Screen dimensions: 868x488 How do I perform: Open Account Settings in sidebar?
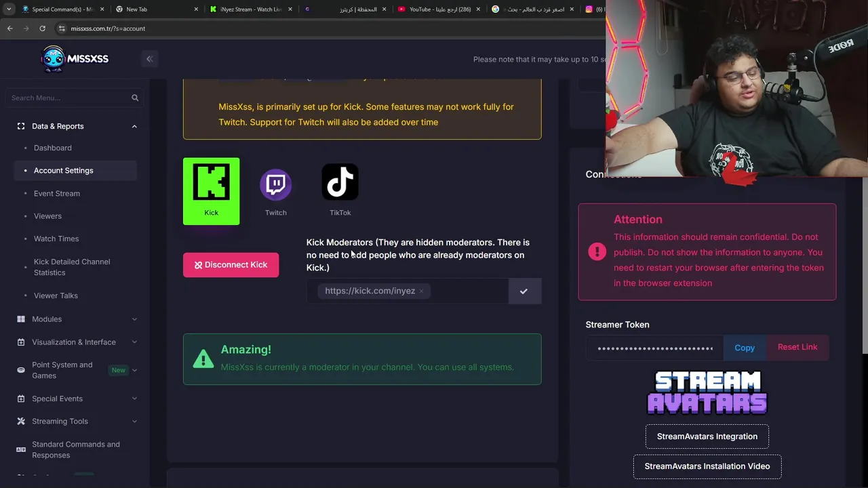pos(75,171)
